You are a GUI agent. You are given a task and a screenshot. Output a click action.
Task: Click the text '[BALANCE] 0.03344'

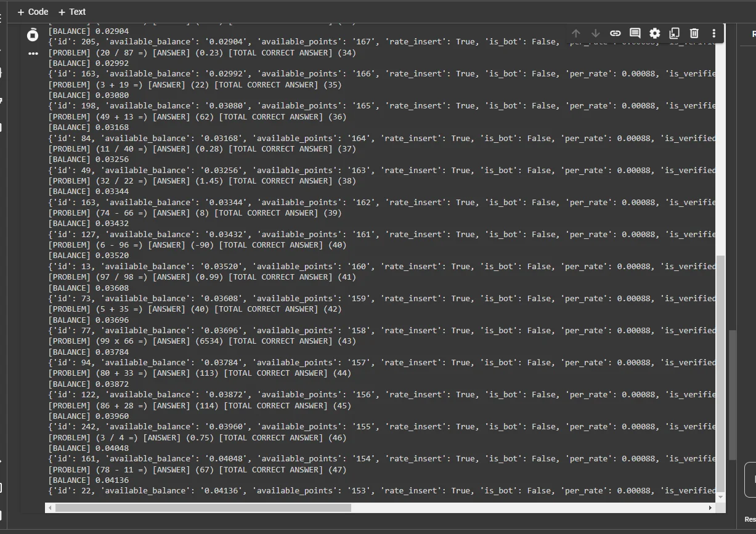click(89, 192)
